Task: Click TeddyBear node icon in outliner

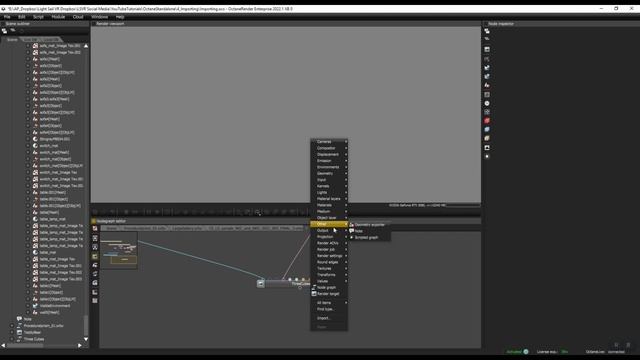Action: pos(19,333)
